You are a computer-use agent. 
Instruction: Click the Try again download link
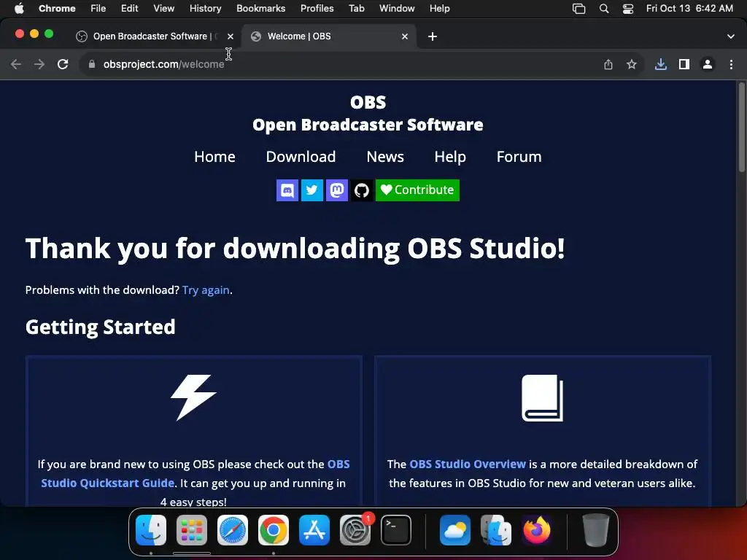[206, 290]
